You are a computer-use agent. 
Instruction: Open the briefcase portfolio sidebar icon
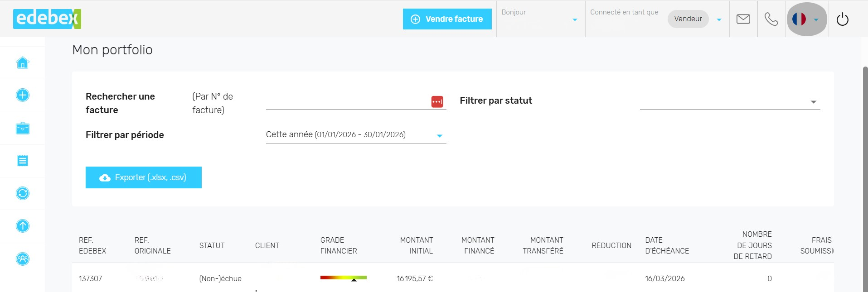pyautogui.click(x=23, y=129)
